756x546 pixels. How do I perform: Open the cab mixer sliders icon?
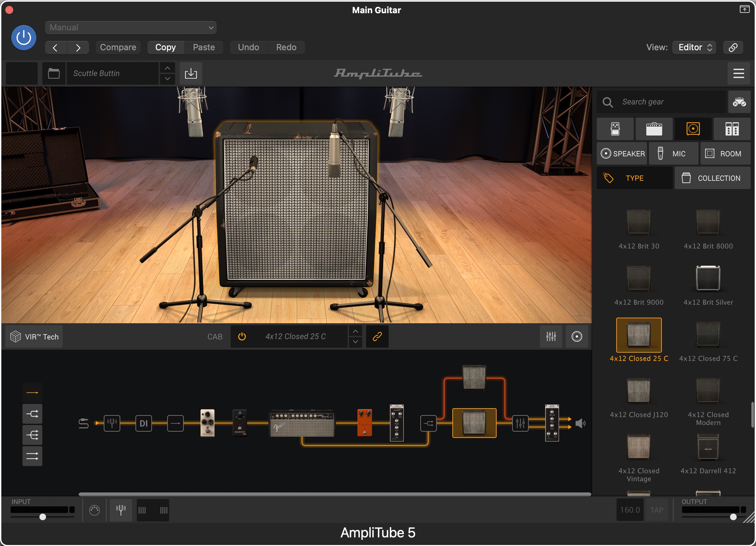click(x=551, y=337)
